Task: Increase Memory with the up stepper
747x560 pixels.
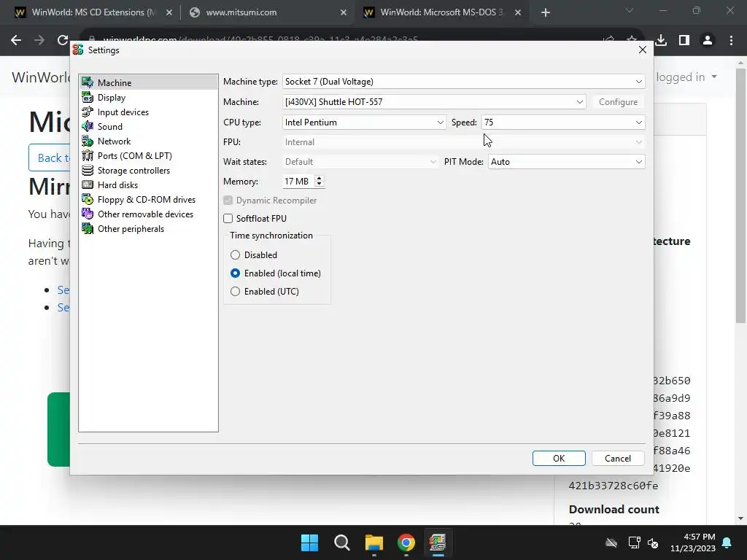Action: click(320, 178)
